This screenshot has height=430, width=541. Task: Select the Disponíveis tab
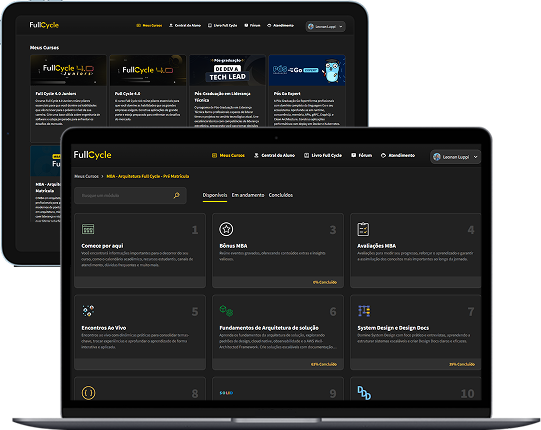215,195
